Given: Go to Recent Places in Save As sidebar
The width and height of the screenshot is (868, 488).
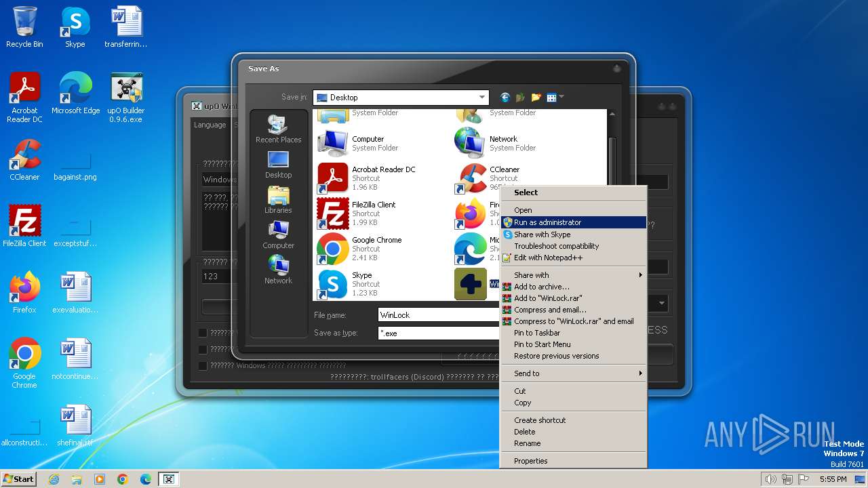Looking at the screenshot, I should [x=278, y=129].
